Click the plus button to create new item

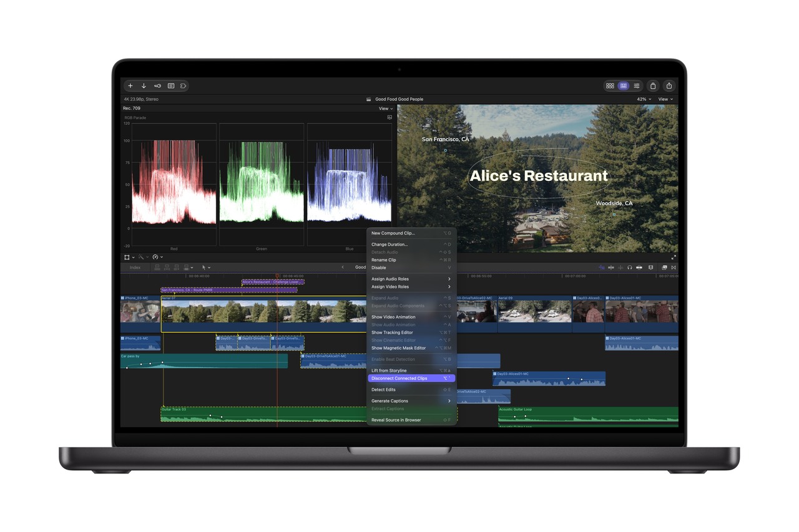[x=130, y=86]
